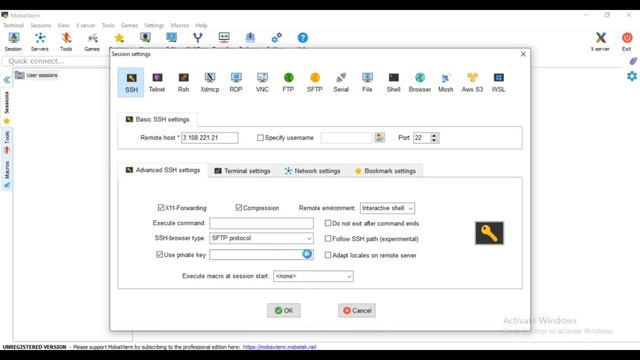Viewport: 640px width, 360px height.
Task: Switch to Network settings tab
Action: click(313, 171)
